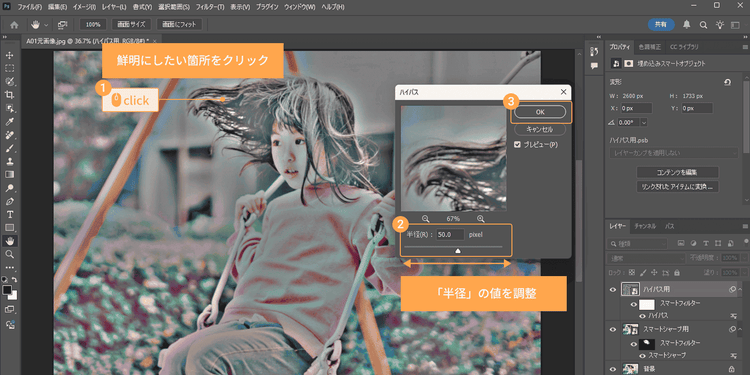Toggle default foreground/background colors icon
This screenshot has width=750, height=375.
[4, 279]
